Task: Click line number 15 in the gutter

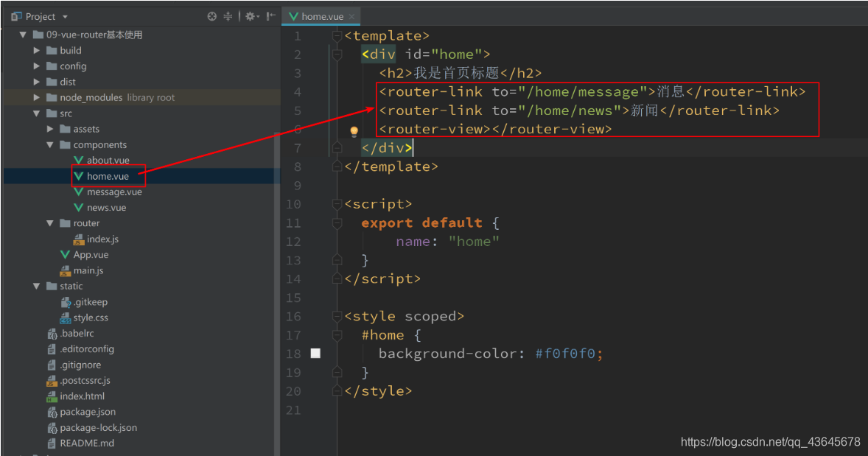Action: tap(293, 298)
